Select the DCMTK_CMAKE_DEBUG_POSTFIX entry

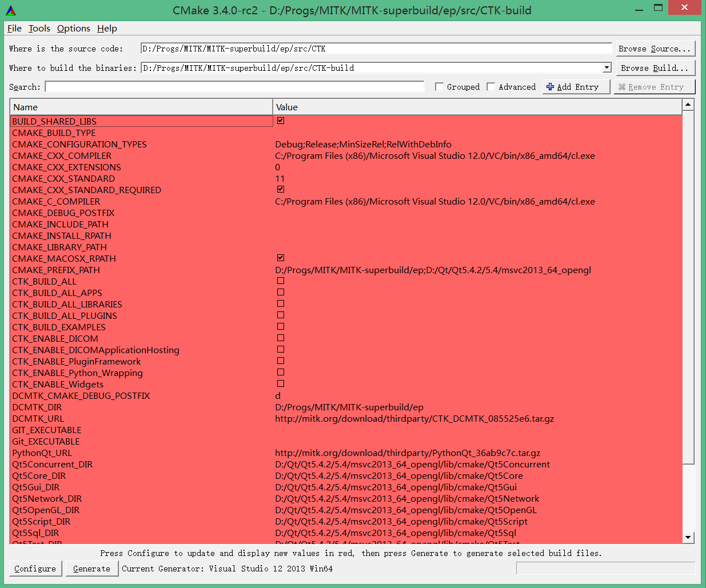(81, 395)
